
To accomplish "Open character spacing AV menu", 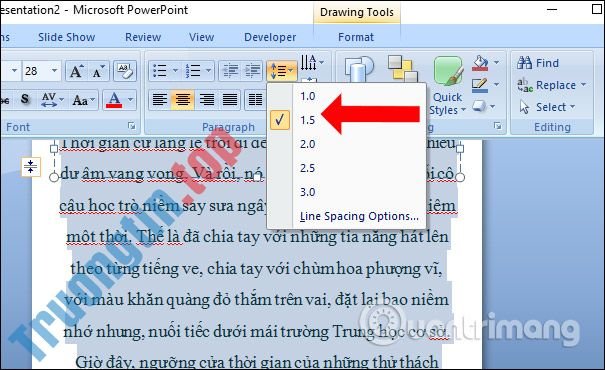I will click(52, 100).
